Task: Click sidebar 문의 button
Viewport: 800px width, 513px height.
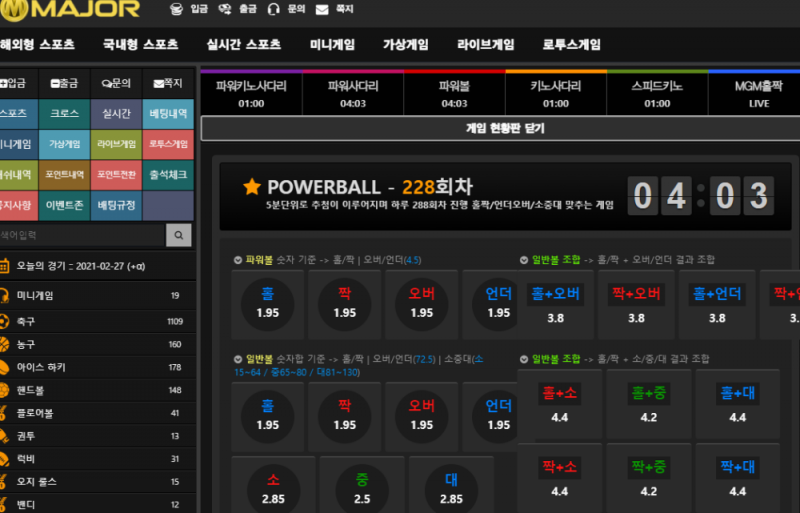Action: coord(116,83)
